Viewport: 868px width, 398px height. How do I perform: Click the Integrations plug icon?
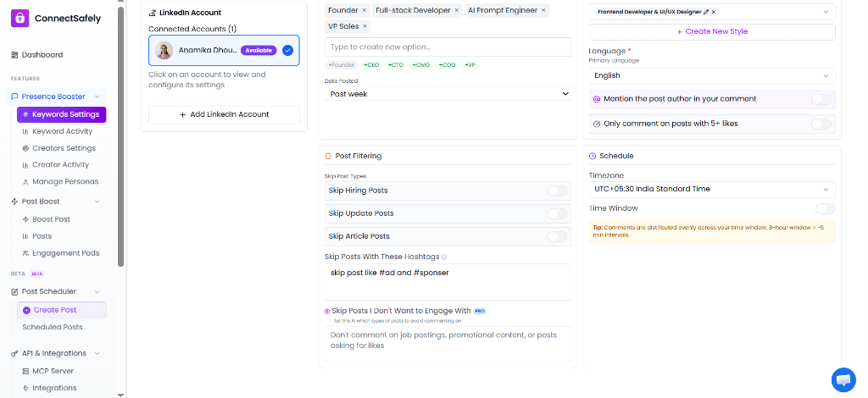pyautogui.click(x=25, y=388)
